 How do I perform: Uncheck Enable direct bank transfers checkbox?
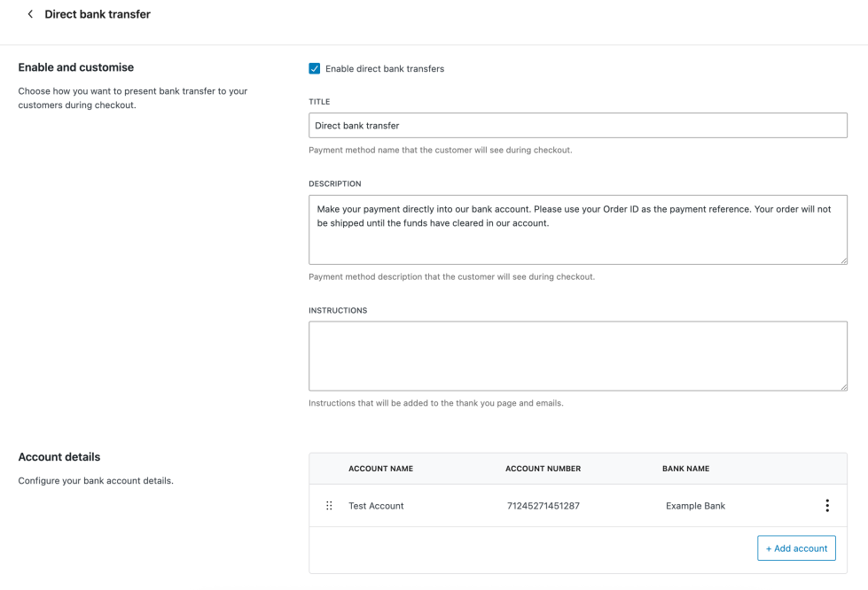(315, 69)
